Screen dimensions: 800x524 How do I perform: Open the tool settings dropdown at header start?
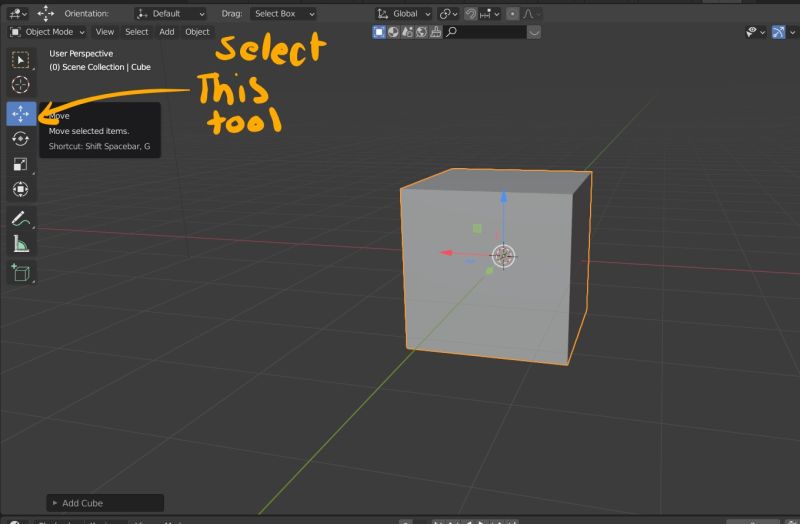tap(18, 14)
